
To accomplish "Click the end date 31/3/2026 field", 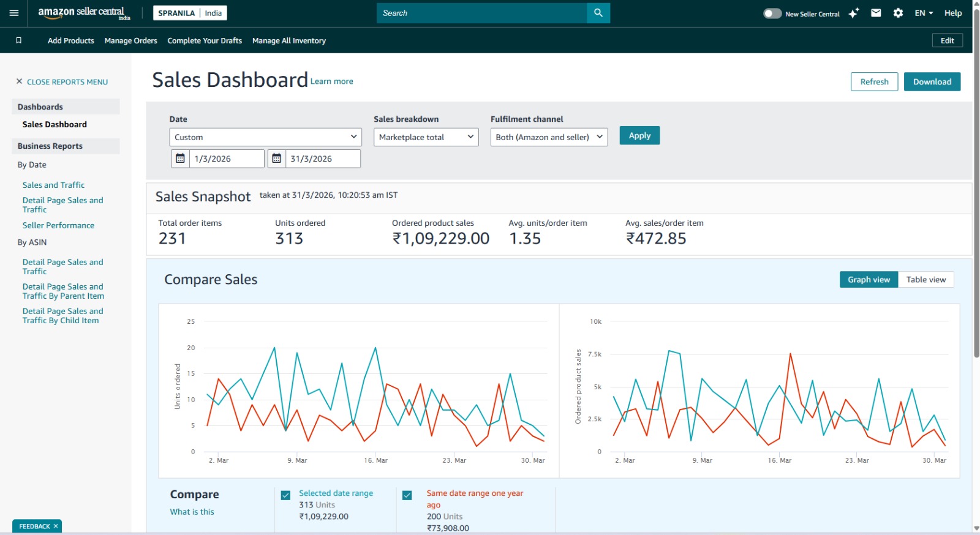I will point(323,159).
